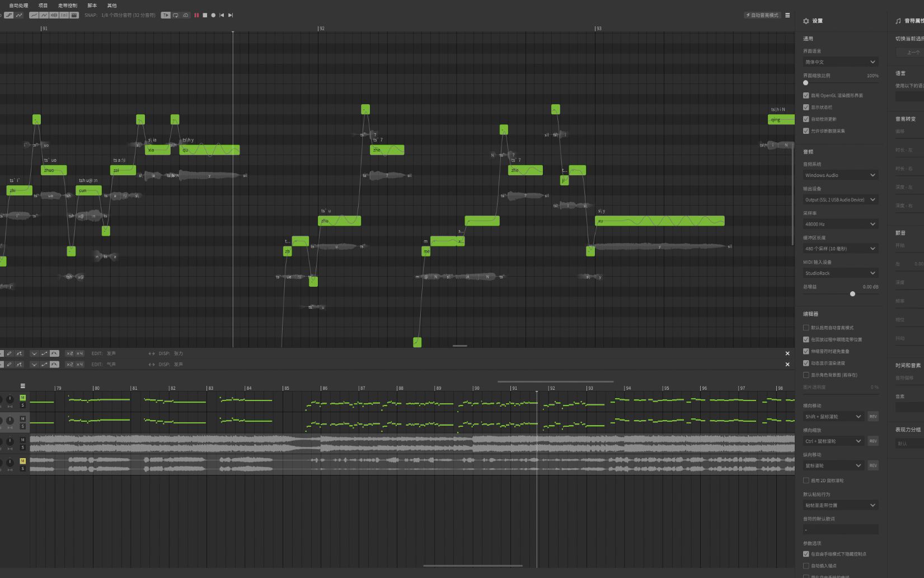Image resolution: width=924 pixels, height=578 pixels.
Task: Jump to end with next button
Action: (231, 15)
